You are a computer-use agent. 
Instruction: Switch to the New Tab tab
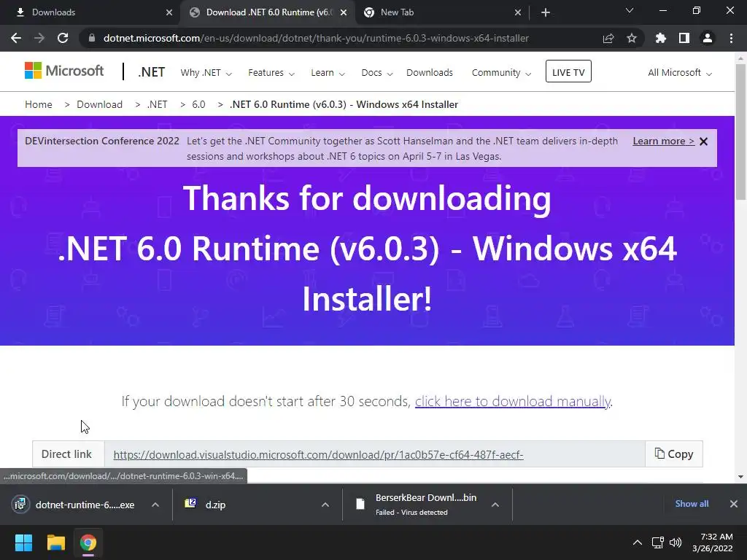[441, 12]
